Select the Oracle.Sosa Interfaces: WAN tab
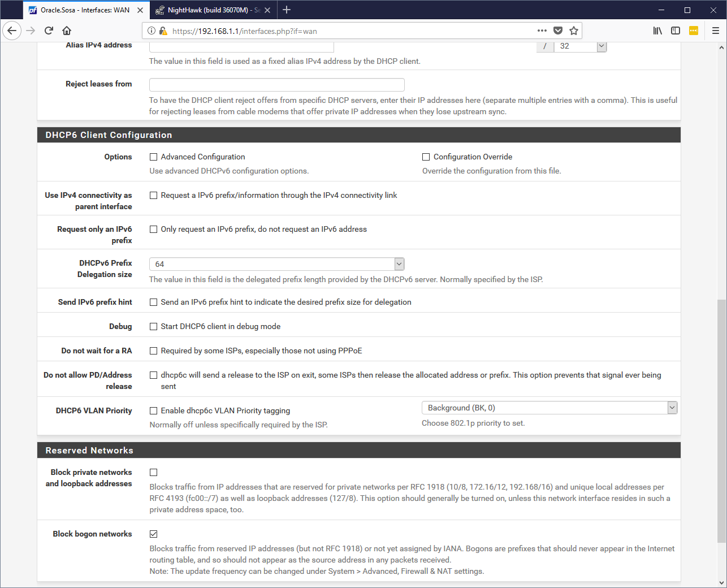 85,10
